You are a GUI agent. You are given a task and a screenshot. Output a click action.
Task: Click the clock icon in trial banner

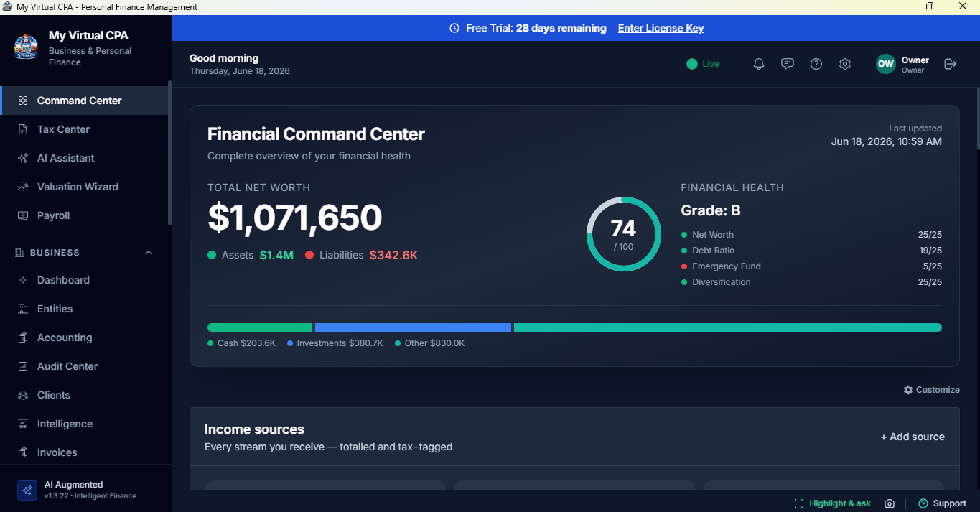coord(454,28)
